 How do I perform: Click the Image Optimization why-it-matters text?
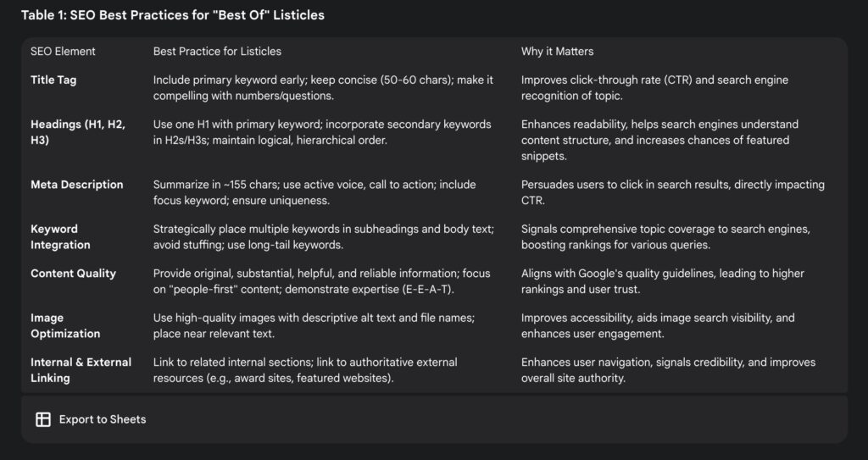658,325
